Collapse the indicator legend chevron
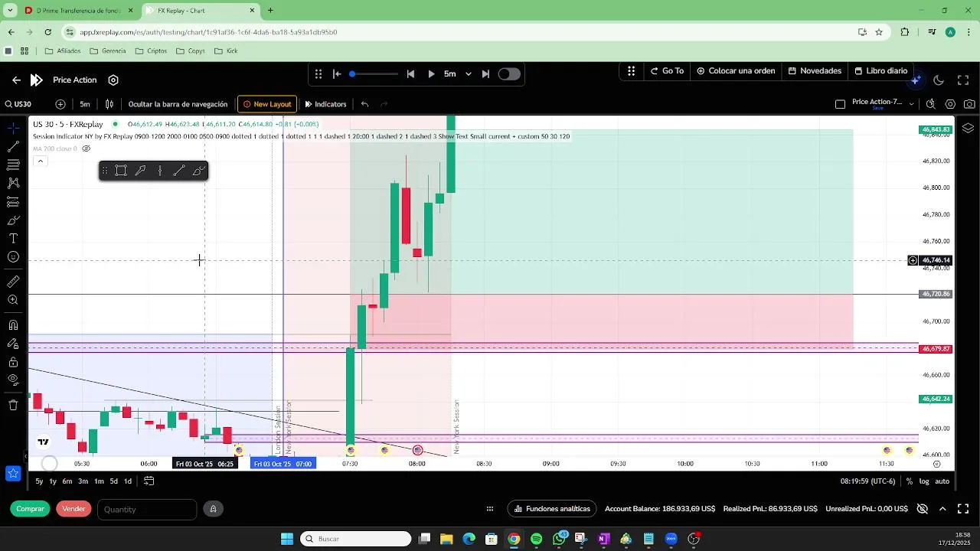980x551 pixels. (41, 161)
